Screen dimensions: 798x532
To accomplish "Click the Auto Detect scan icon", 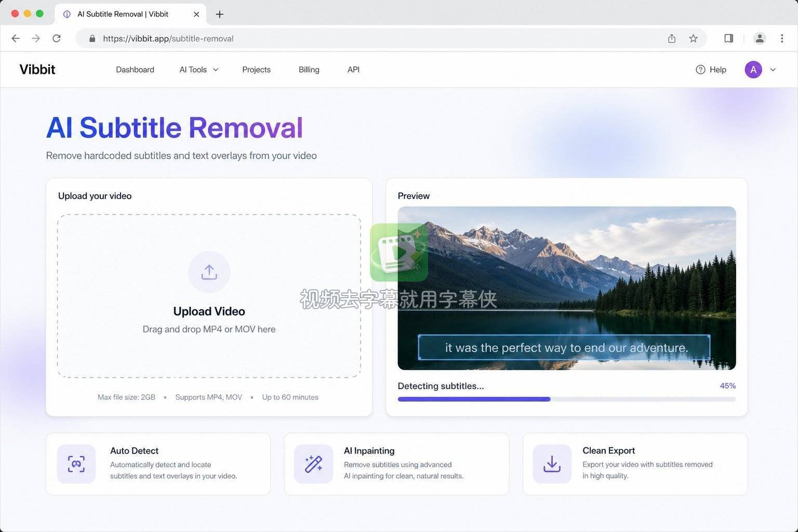I will coord(76,464).
